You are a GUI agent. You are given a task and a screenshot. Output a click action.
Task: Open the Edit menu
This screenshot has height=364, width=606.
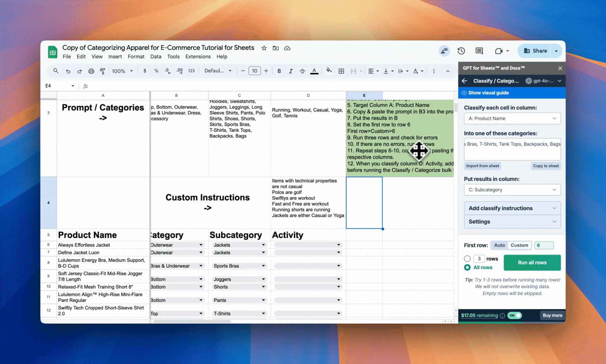pos(81,57)
